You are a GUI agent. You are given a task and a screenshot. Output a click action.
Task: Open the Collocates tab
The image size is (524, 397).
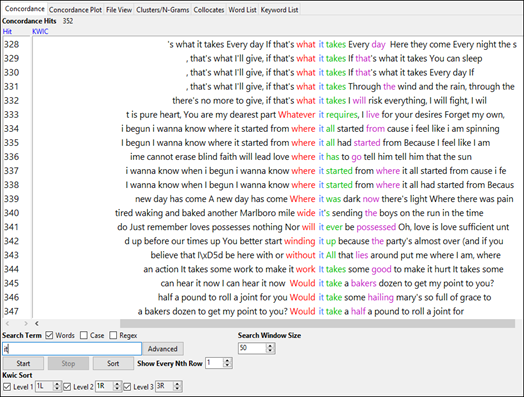[209, 10]
